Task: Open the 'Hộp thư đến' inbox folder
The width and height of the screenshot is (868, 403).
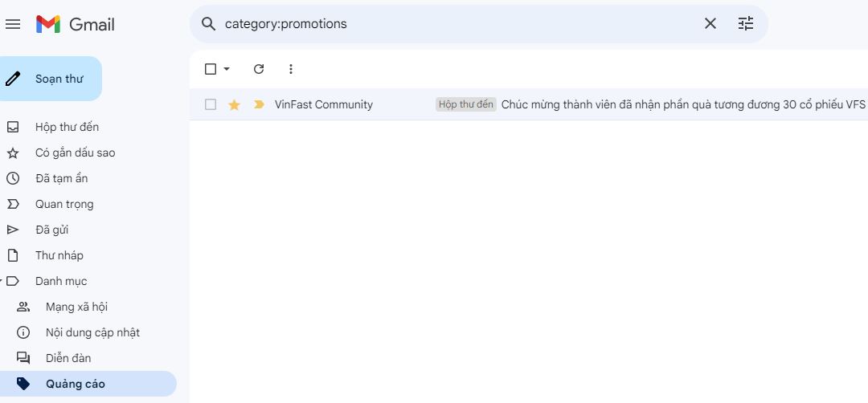Action: tap(67, 127)
